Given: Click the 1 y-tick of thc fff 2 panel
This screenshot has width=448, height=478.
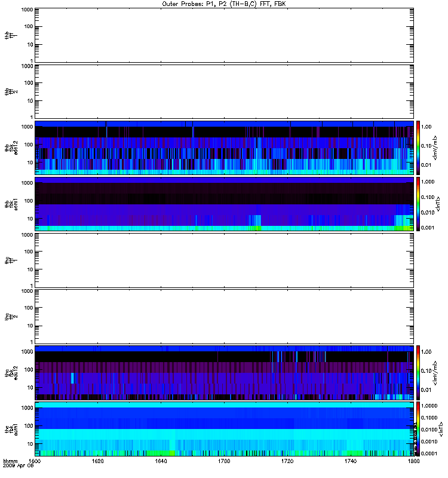Looking at the screenshot, I should [x=32, y=342].
